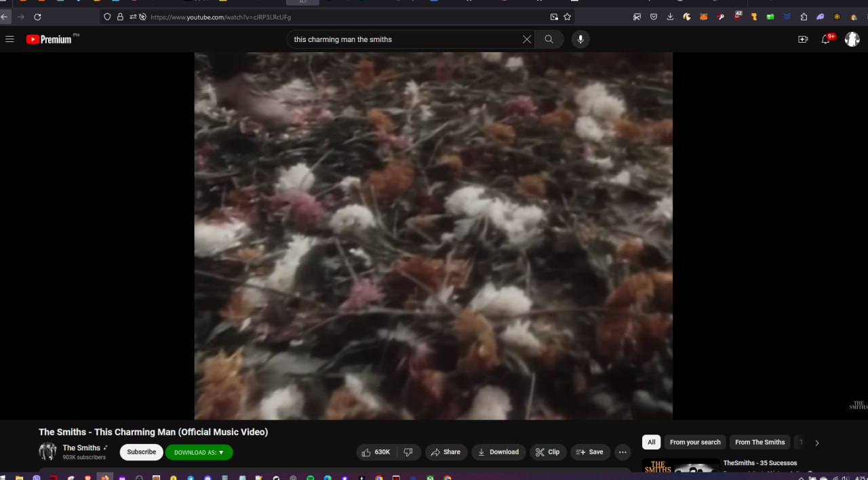Open the Create video camera icon
The width and height of the screenshot is (868, 480).
[x=803, y=39]
